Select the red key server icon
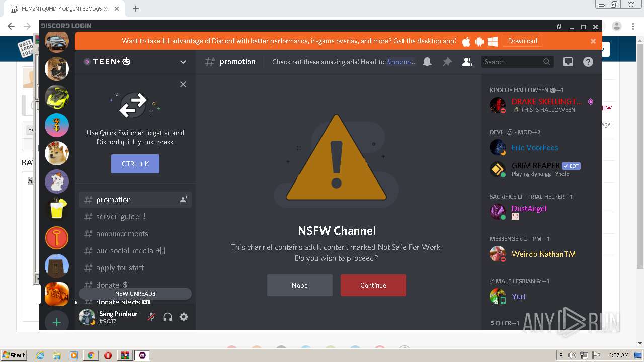 tap(57, 238)
